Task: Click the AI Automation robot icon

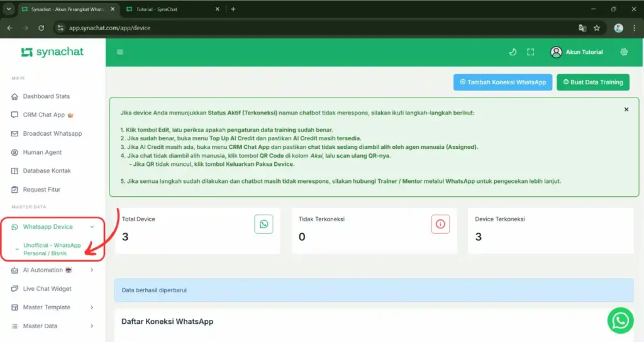Action: tap(15, 270)
